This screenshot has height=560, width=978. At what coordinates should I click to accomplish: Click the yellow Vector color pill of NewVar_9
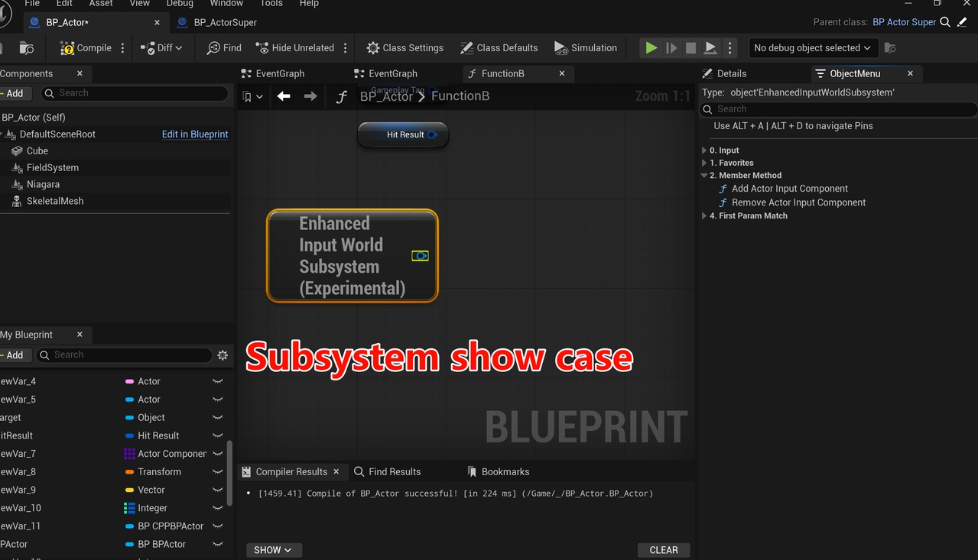[129, 490]
